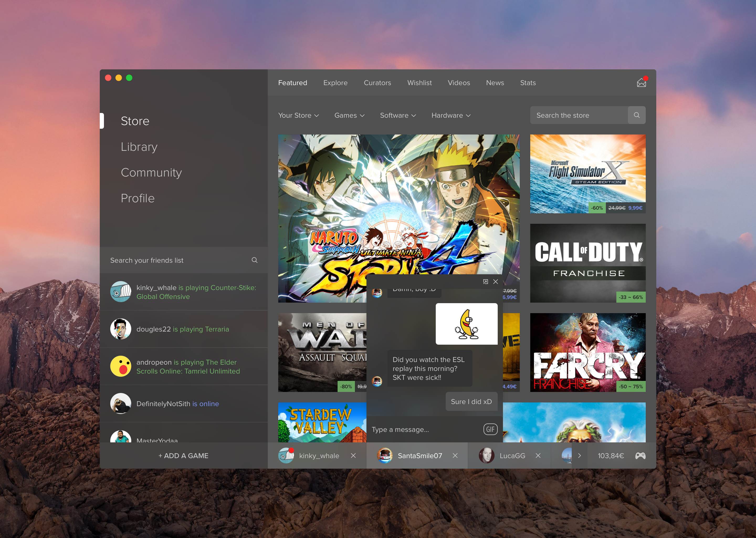Screen dimensions: 756x538
Task: Close the LucaGG chat tab
Action: point(538,456)
